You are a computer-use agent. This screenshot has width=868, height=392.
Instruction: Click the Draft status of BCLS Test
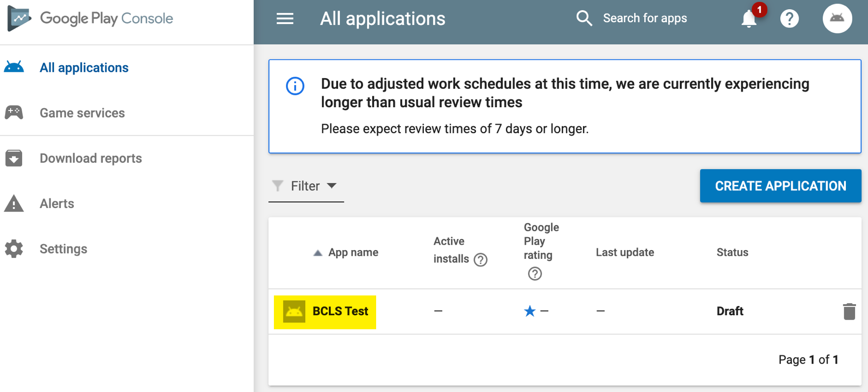[x=730, y=311]
